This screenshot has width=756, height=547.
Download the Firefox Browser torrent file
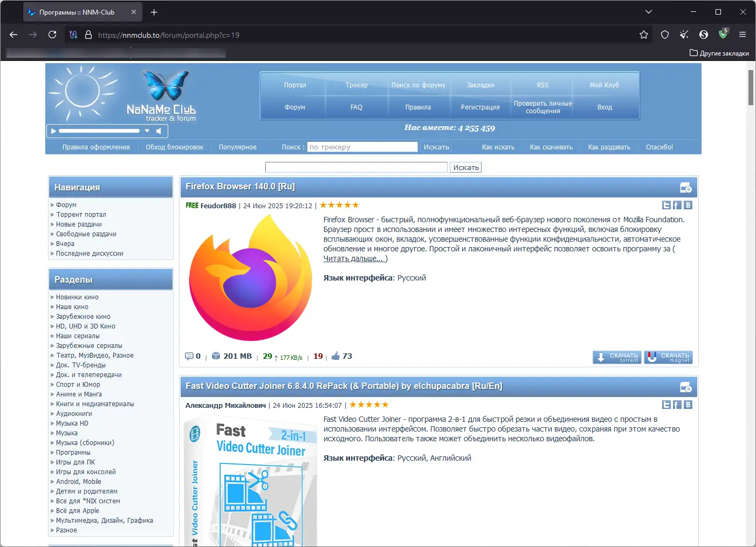click(617, 357)
